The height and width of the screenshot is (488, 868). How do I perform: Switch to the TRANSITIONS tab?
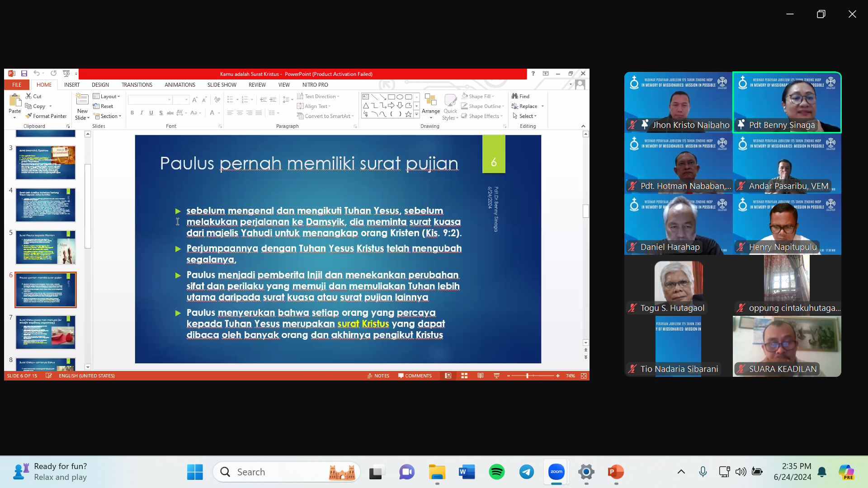coord(137,84)
